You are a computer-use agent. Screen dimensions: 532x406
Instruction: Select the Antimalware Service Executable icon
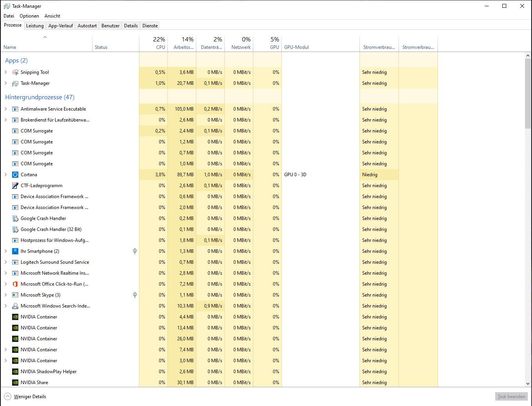pyautogui.click(x=15, y=109)
